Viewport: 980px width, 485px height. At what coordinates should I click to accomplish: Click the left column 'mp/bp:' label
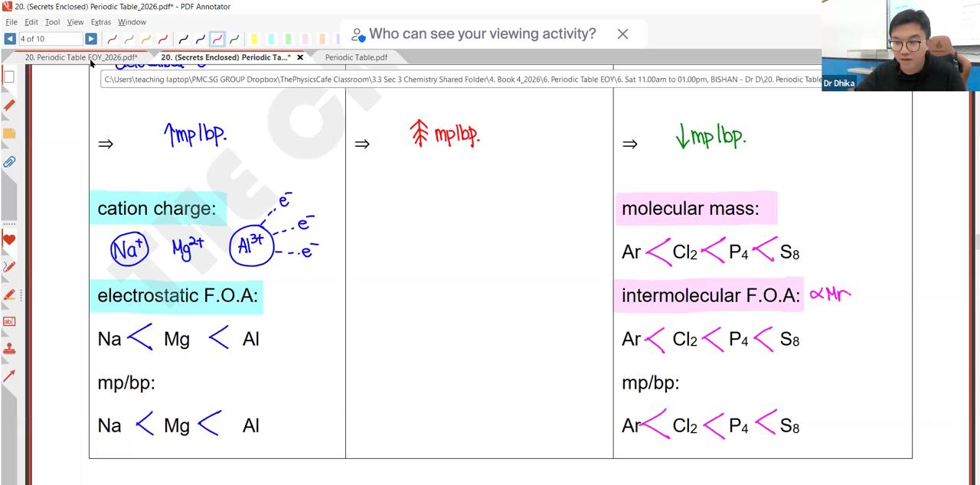tap(126, 382)
